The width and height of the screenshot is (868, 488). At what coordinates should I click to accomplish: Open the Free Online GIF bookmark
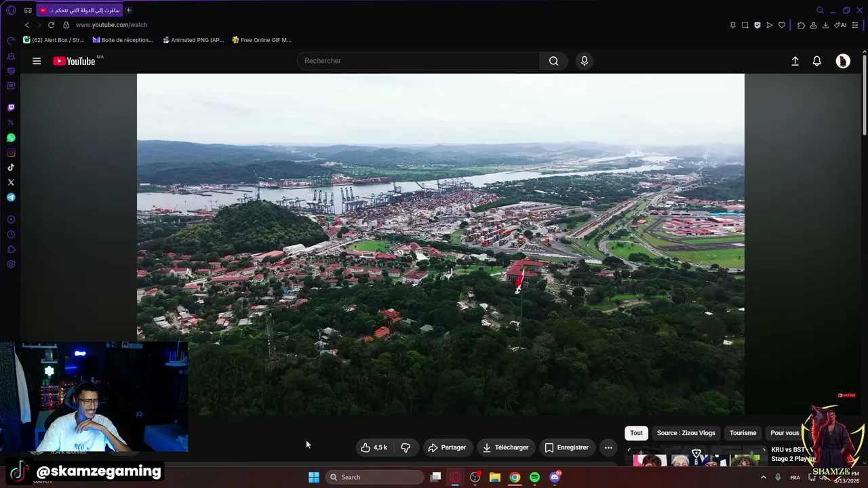coord(261,40)
